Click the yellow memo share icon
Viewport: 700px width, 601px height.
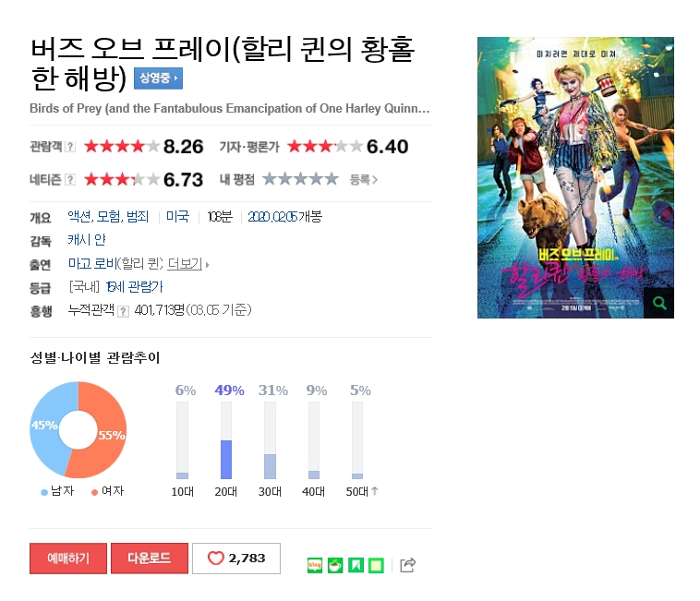(x=377, y=565)
